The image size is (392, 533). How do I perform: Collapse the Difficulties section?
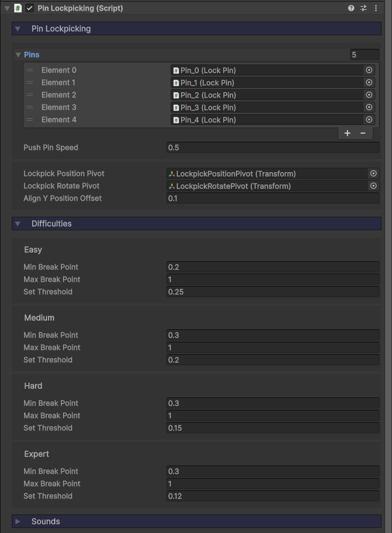(x=18, y=224)
